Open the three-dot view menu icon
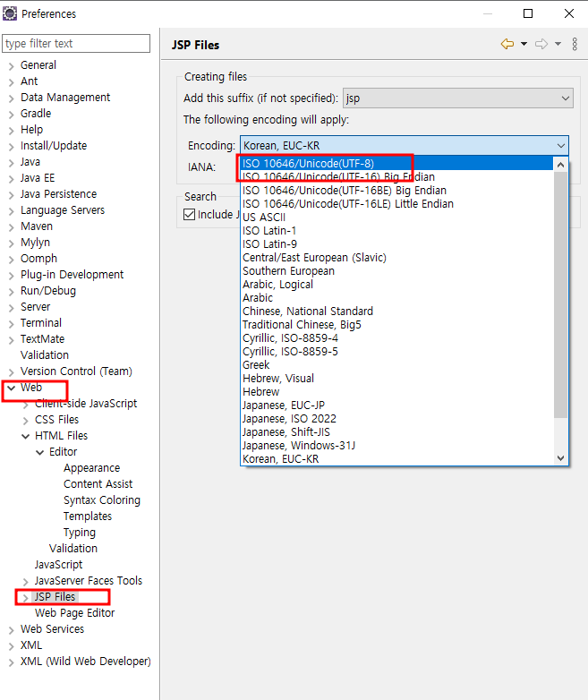Screen dimensions: 588x700 (575, 44)
